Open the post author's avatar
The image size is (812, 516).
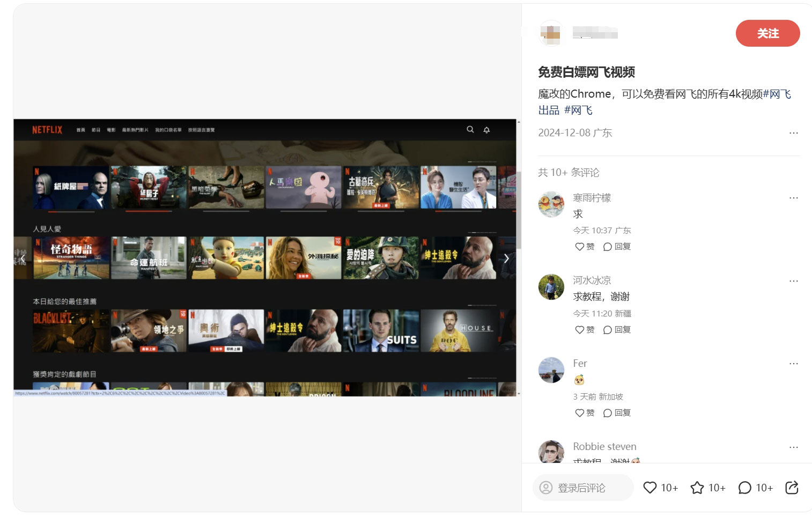(551, 33)
